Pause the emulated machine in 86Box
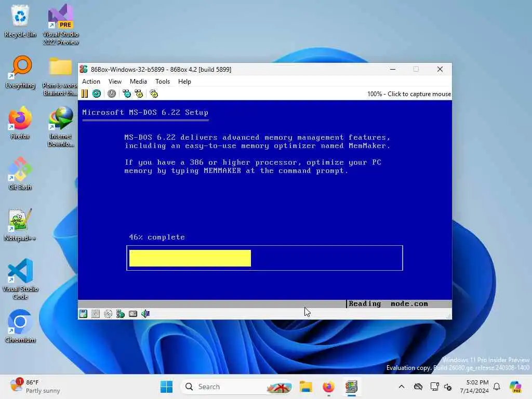This screenshot has width=532, height=399. 85,94
